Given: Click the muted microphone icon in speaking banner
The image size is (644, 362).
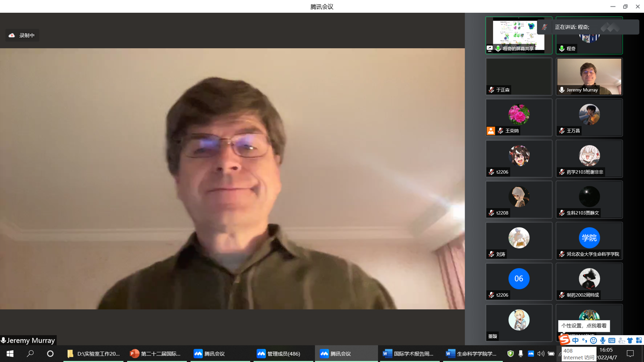Looking at the screenshot, I should [x=544, y=27].
